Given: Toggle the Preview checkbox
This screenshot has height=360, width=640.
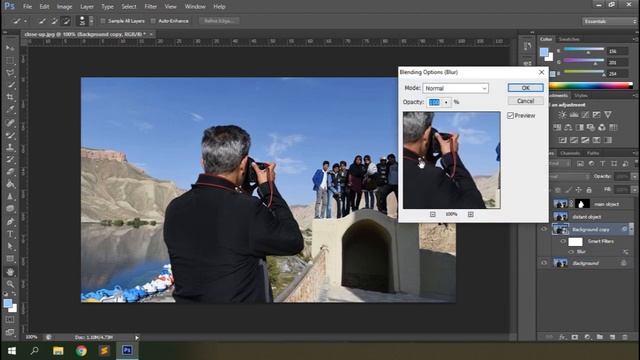Looking at the screenshot, I should click(x=510, y=116).
